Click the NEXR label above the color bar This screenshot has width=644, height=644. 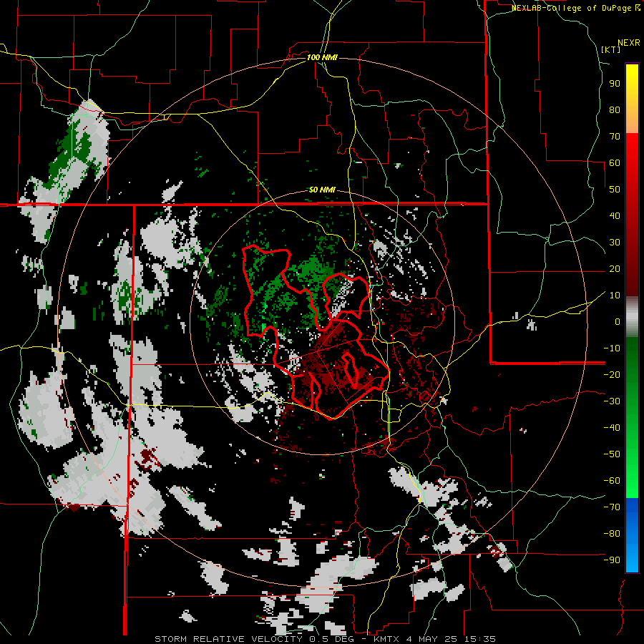[x=629, y=43]
